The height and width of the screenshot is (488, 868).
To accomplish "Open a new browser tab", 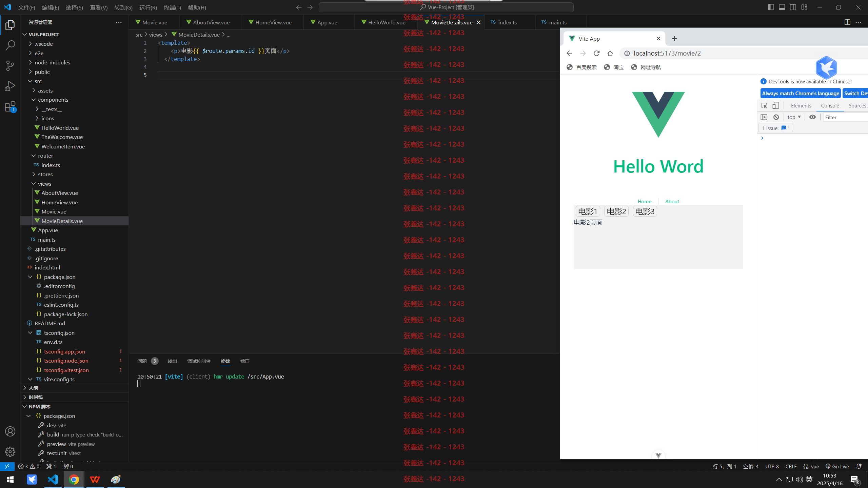I will pos(674,39).
